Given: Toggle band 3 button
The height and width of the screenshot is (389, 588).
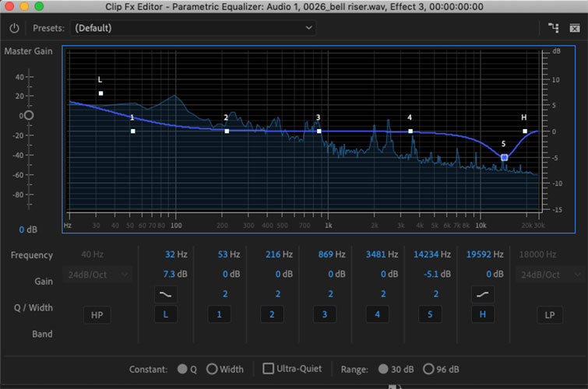Looking at the screenshot, I should [x=326, y=314].
